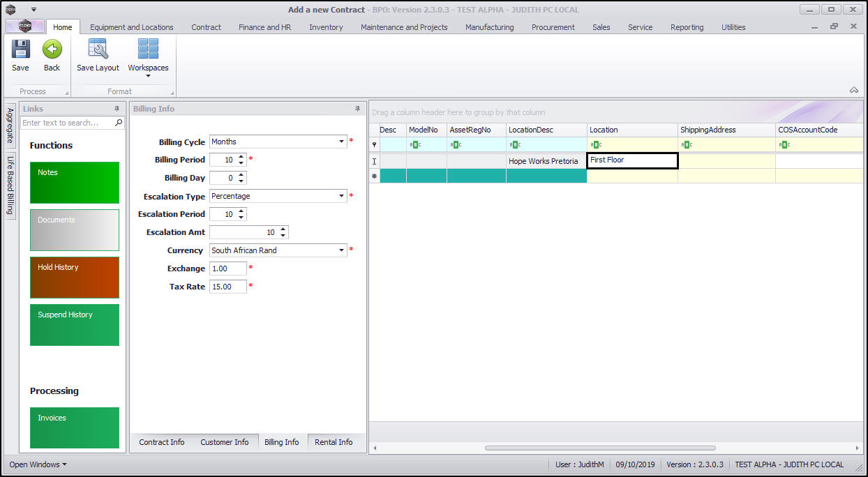
Task: Click the grid scroll right arrow
Action: [858, 448]
